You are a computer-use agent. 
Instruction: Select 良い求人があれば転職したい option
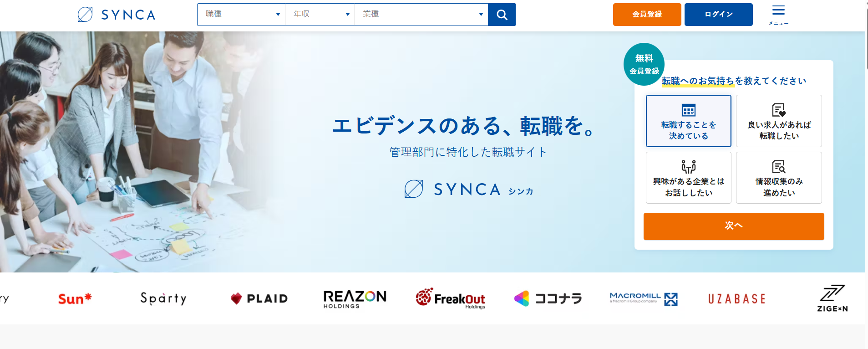click(x=779, y=121)
